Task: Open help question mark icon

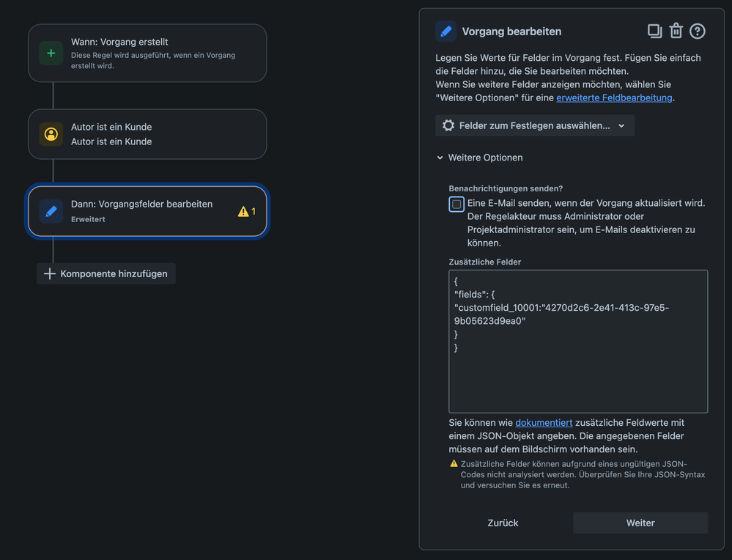Action: pyautogui.click(x=698, y=32)
